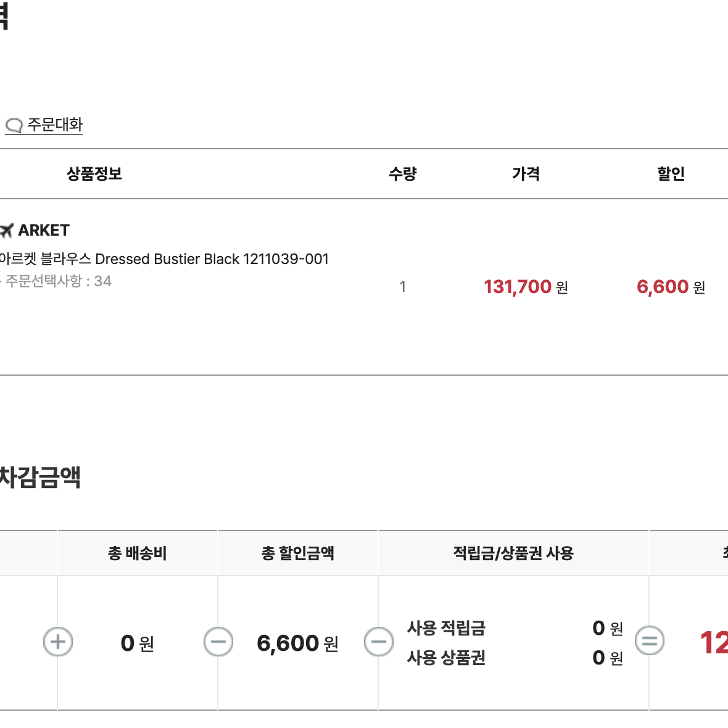Click the minus circle icon before 사용 적립금
This screenshot has height=728, width=728.
(x=379, y=642)
